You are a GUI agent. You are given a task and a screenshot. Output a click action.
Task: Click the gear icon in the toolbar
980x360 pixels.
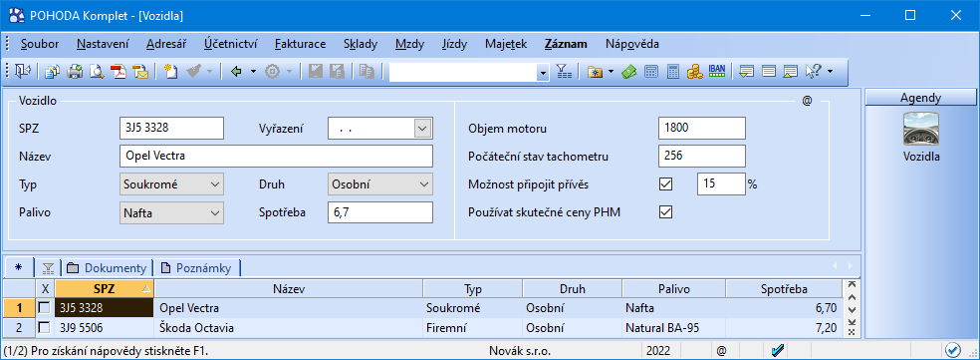[272, 72]
